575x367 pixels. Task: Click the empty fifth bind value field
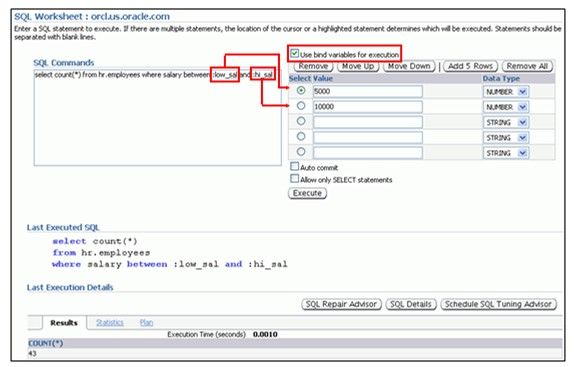(367, 153)
